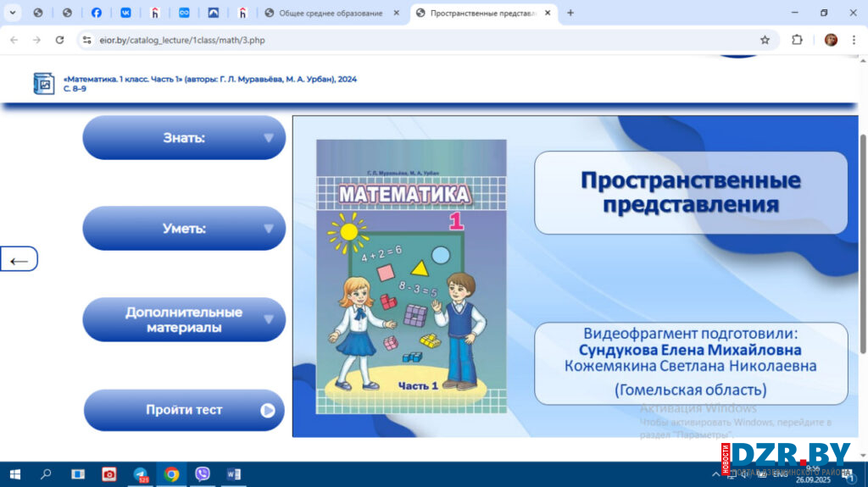Go forward in browser history
This screenshot has height=487, width=868.
36,40
